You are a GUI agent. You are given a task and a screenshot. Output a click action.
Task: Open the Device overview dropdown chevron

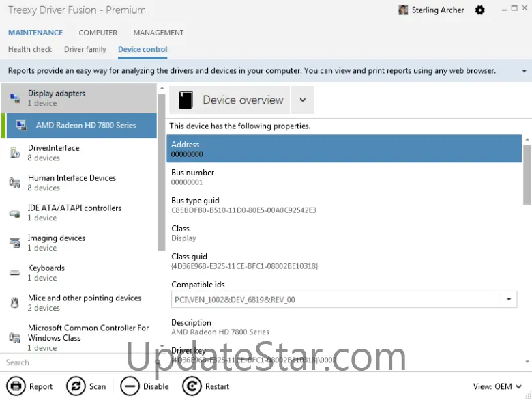point(303,100)
